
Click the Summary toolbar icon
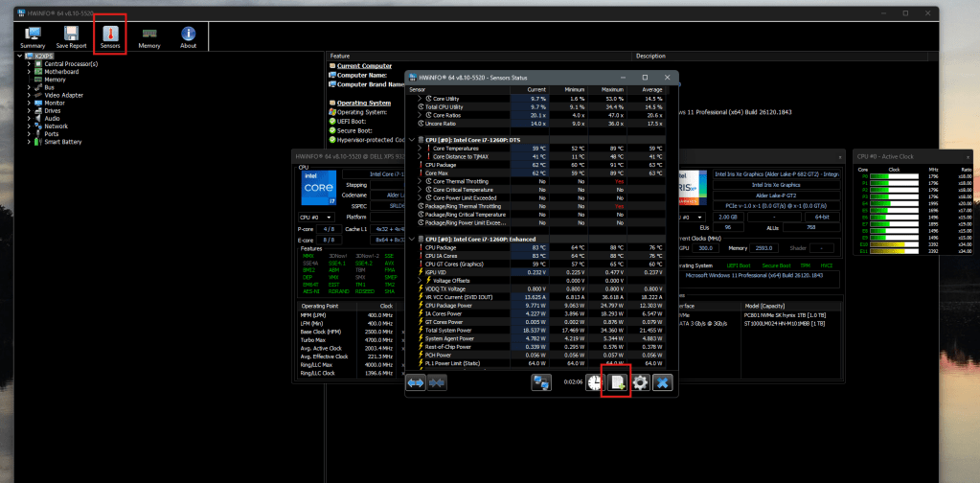[x=33, y=35]
